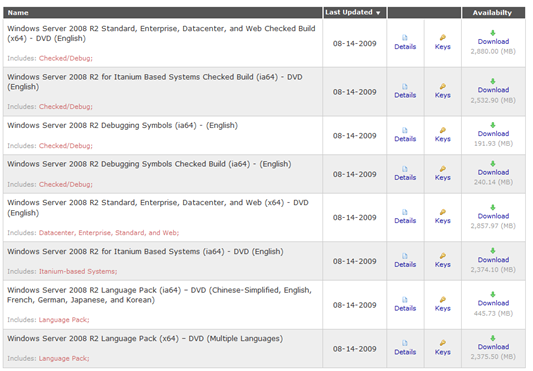Screen dimensions: 533x371
Task: Open Keys link for Debugging Symbols (ia64) row
Action: click(x=443, y=139)
